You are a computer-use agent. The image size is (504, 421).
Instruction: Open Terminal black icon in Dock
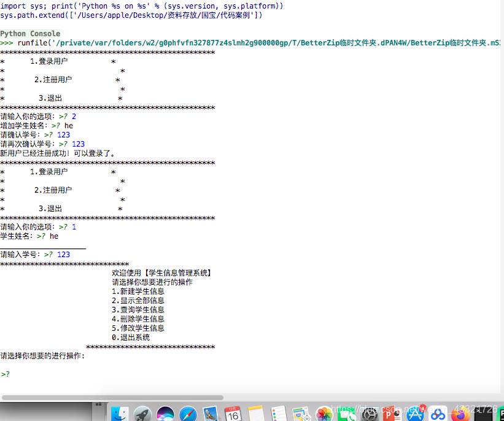coord(483,414)
